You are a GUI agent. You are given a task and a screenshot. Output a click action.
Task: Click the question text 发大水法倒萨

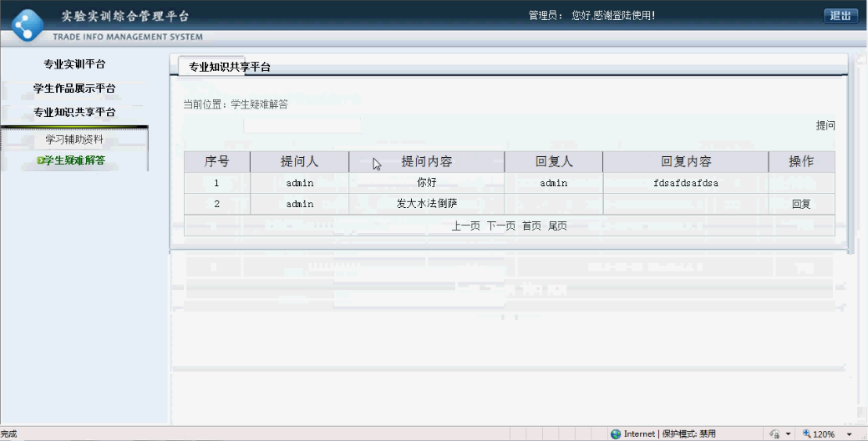[x=426, y=204]
